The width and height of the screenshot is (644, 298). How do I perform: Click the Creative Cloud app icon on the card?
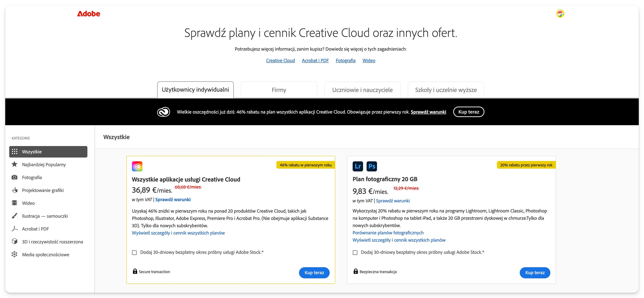click(137, 166)
